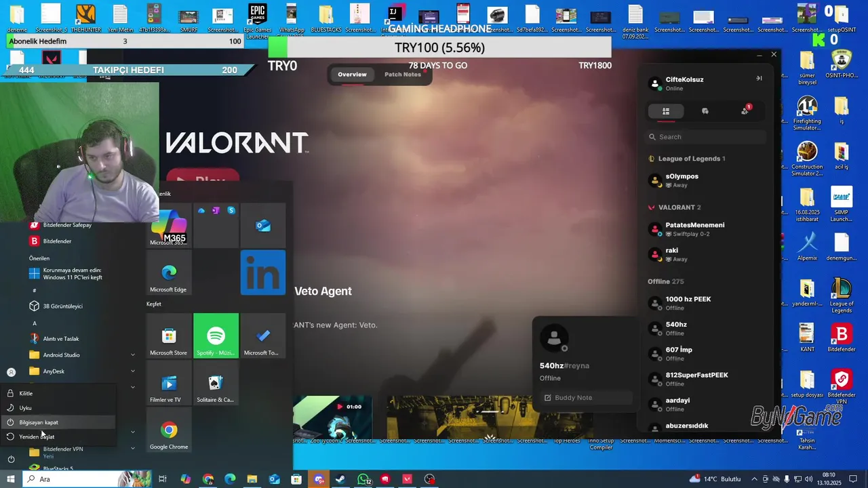Select 'Uyku' in the power menu

(58, 408)
